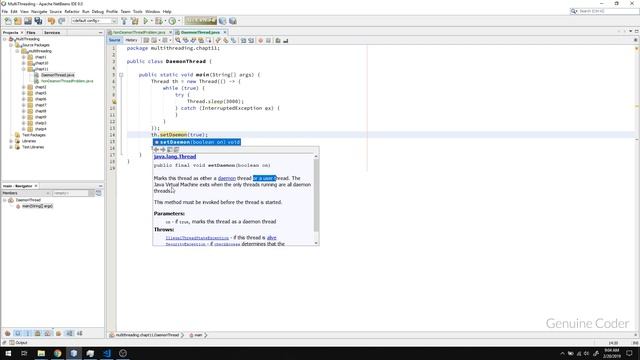Click the Windows Start button
The height and width of the screenshot is (360, 640).
[8, 353]
